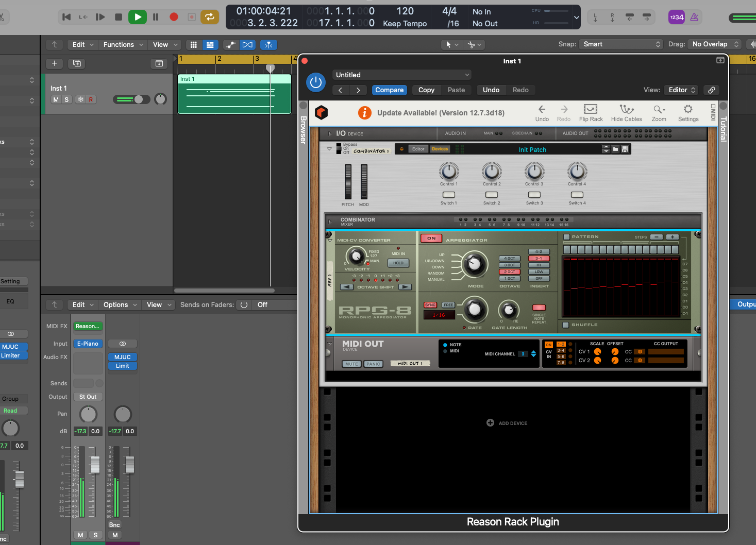Record-enable the Inst 1 track

(91, 100)
